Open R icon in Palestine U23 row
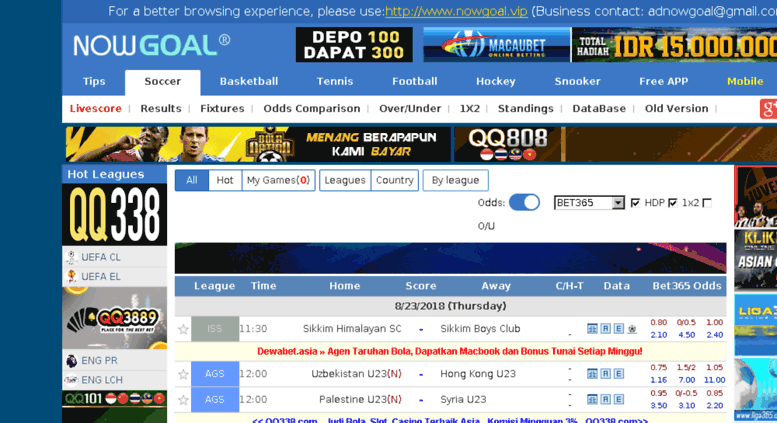The width and height of the screenshot is (777, 423). 606,399
